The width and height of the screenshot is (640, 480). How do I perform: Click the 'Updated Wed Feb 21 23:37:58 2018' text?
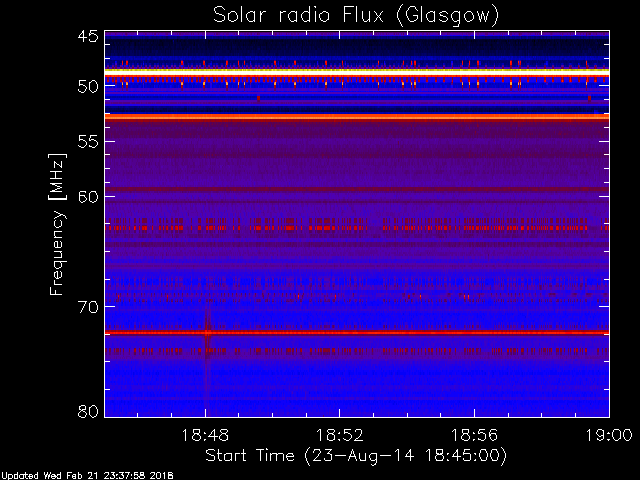pos(87,476)
